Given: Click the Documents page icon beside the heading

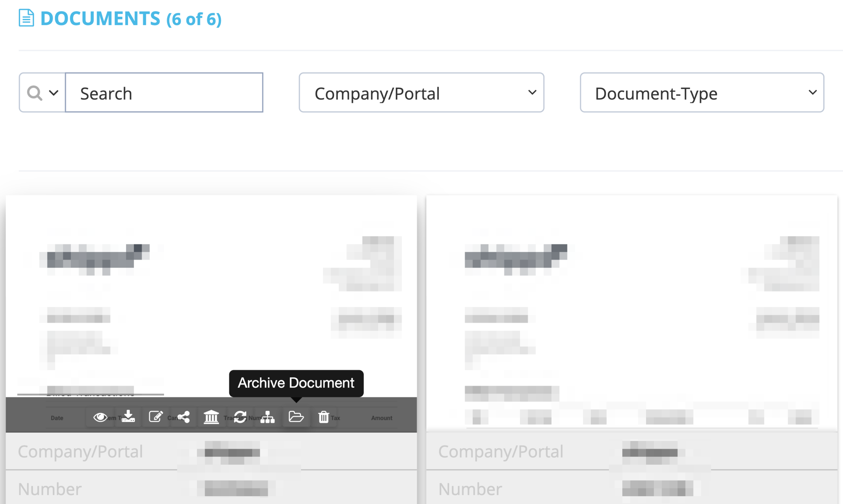Looking at the screenshot, I should [26, 18].
